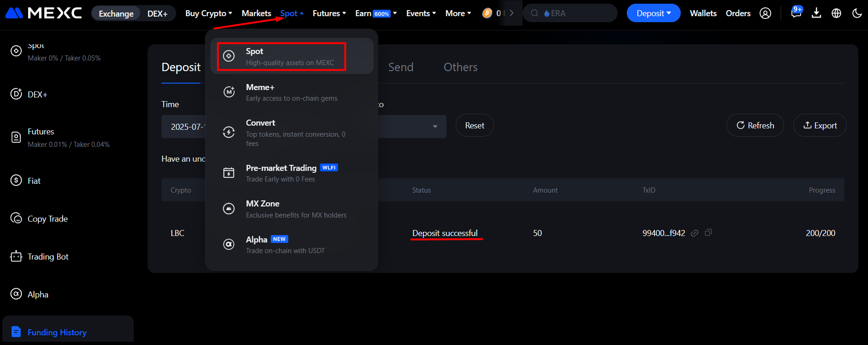
Task: Click the Alpha icon in sidebar
Action: coord(16,294)
